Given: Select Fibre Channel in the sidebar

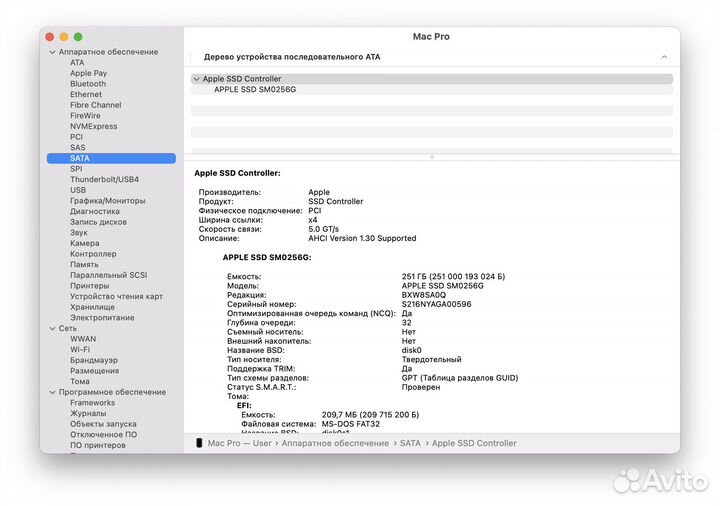Looking at the screenshot, I should (96, 105).
